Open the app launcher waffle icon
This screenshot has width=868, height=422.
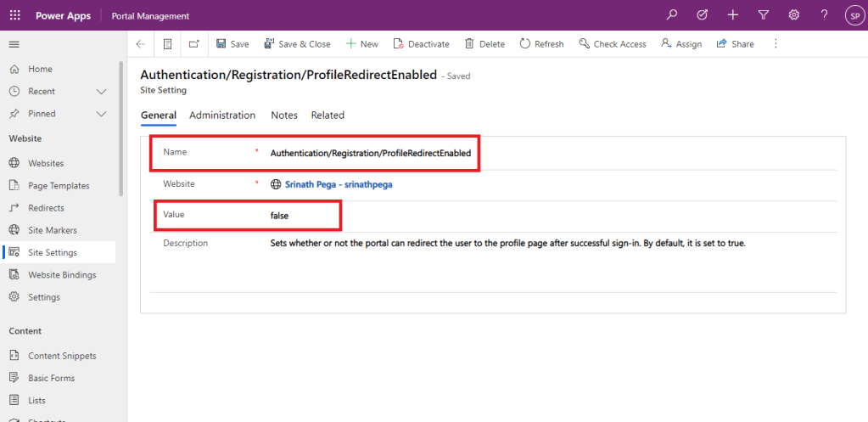point(15,15)
